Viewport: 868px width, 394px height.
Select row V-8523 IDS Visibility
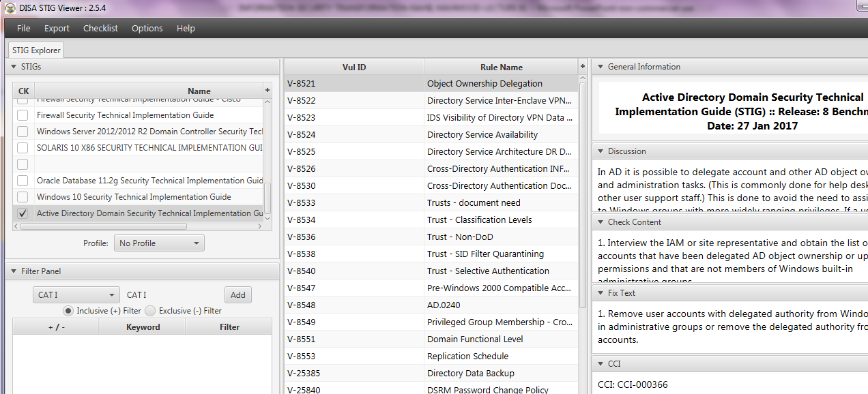[431, 117]
